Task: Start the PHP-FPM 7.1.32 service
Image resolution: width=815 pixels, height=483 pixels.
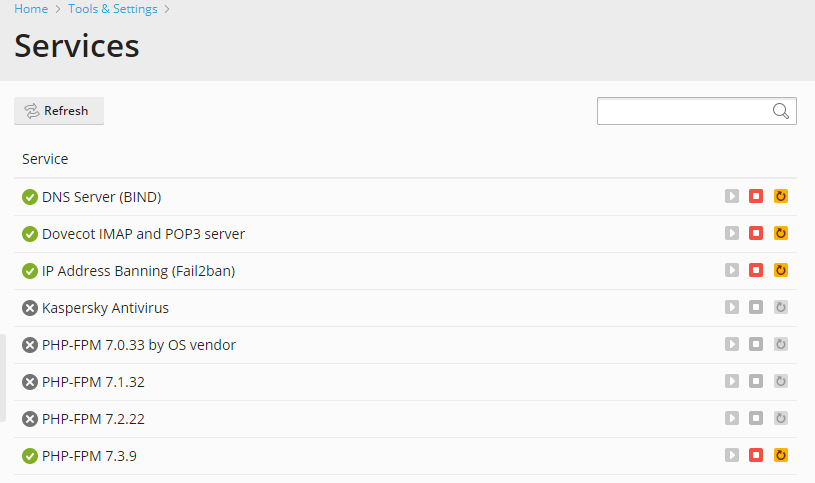Action: pyautogui.click(x=732, y=381)
